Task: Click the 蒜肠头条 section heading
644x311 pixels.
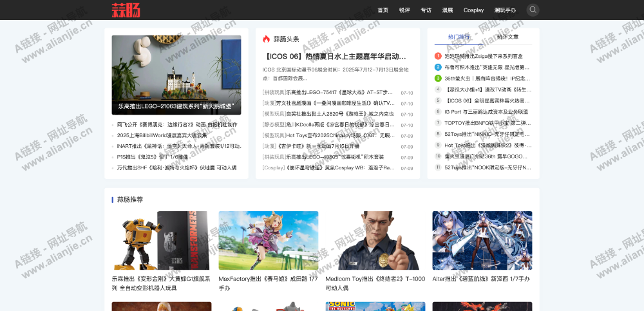Action: click(287, 39)
